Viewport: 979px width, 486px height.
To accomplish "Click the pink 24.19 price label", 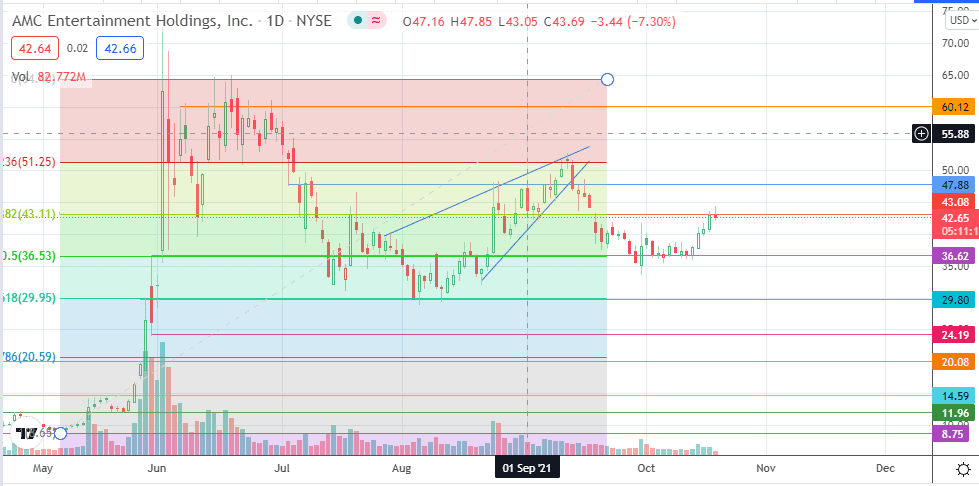I will coord(955,335).
